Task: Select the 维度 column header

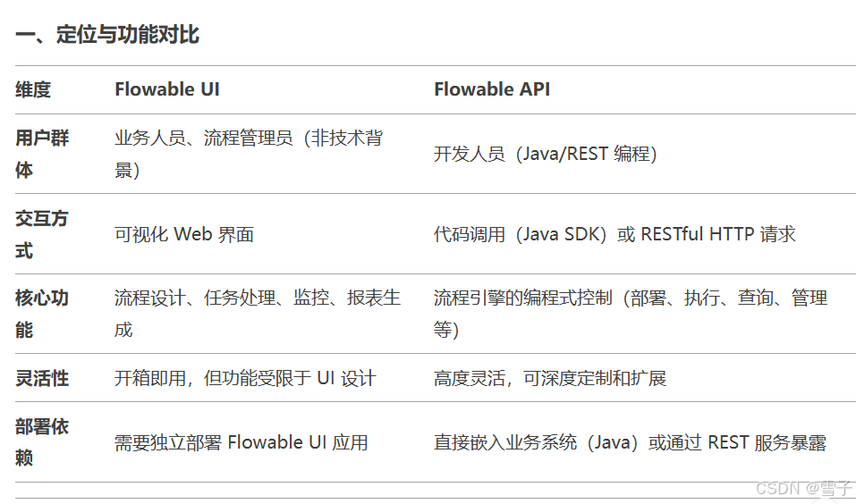Action: pyautogui.click(x=33, y=89)
